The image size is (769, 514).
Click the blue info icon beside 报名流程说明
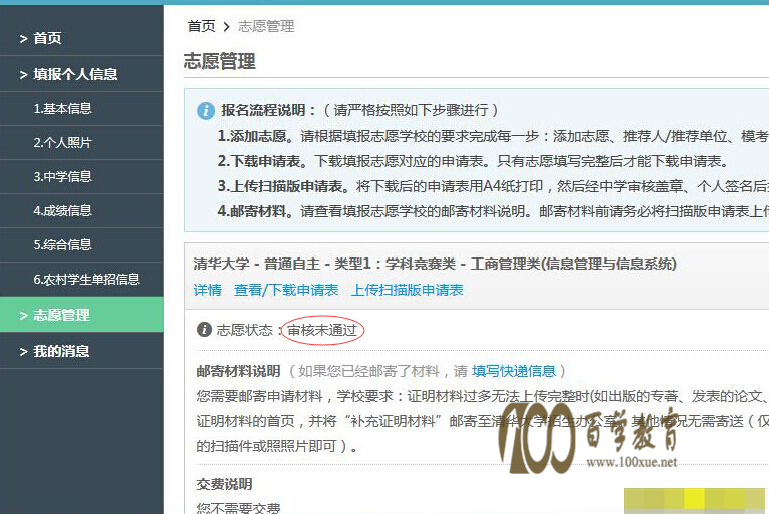206,111
